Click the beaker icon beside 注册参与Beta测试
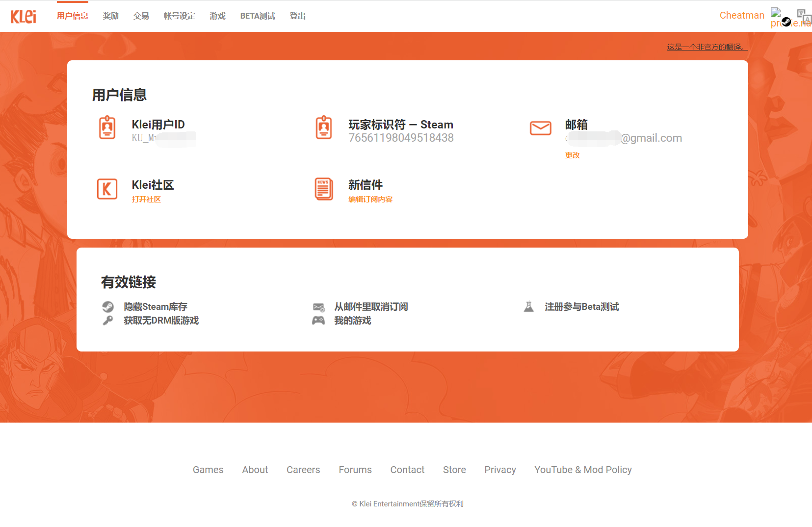The height and width of the screenshot is (527, 812). pyautogui.click(x=528, y=306)
